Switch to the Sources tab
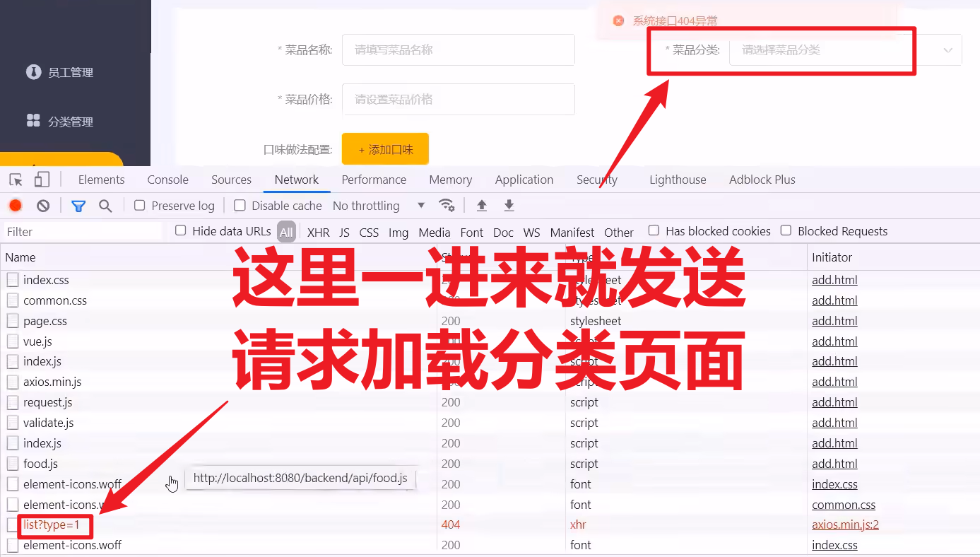The height and width of the screenshot is (557, 980). 231,180
